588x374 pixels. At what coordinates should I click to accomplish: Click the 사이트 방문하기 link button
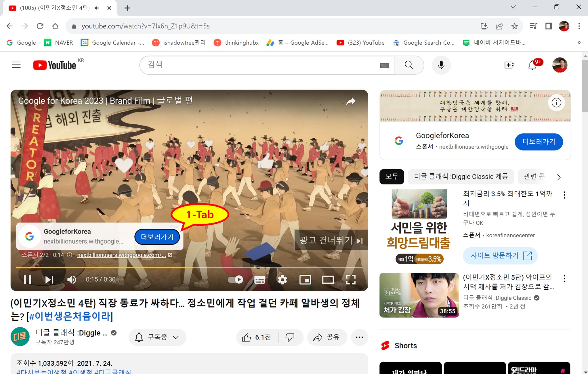(500, 255)
